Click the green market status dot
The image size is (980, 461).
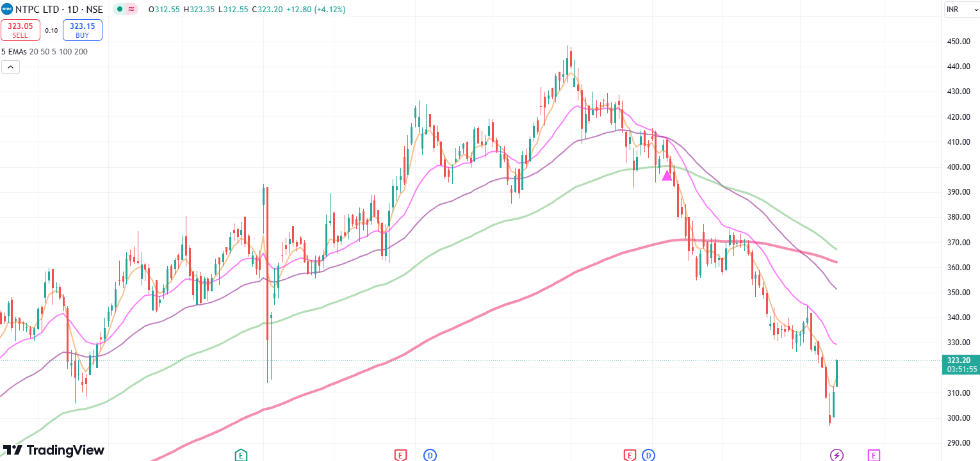click(x=119, y=10)
